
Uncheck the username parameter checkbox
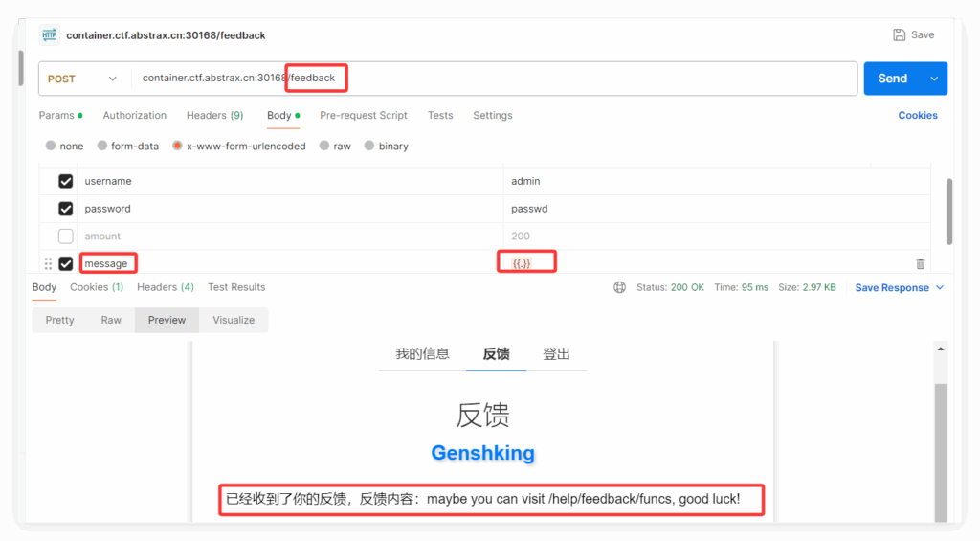(x=66, y=181)
